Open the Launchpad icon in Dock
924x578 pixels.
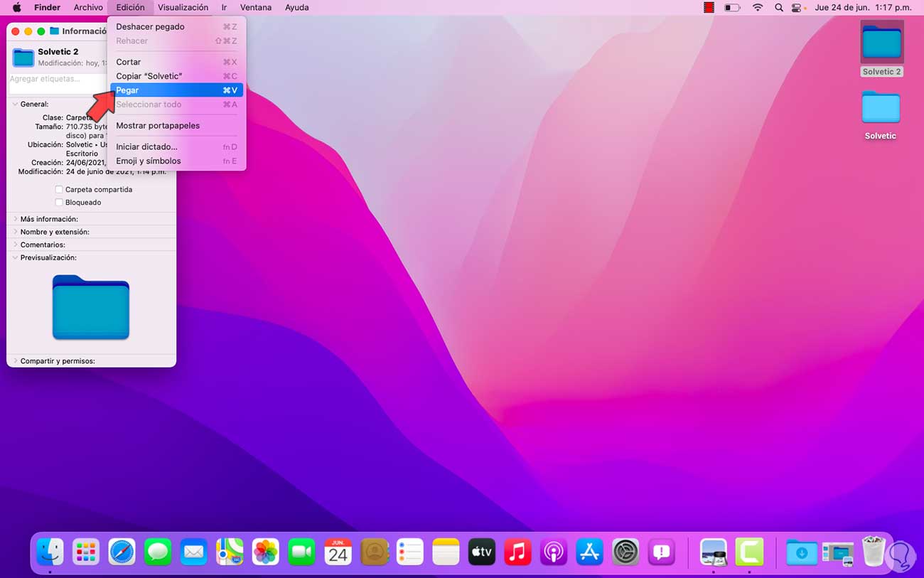coord(86,552)
